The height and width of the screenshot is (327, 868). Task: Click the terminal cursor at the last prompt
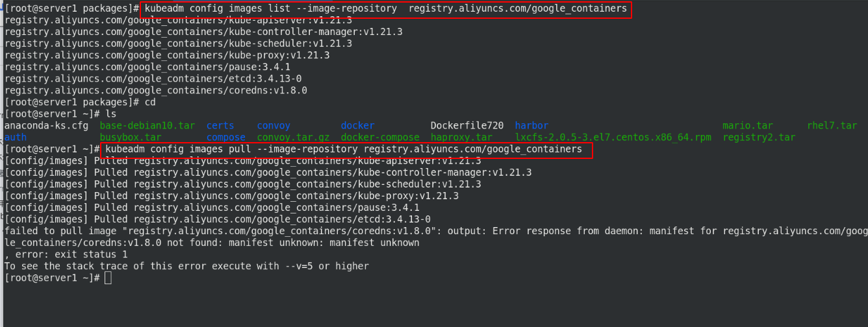(108, 278)
